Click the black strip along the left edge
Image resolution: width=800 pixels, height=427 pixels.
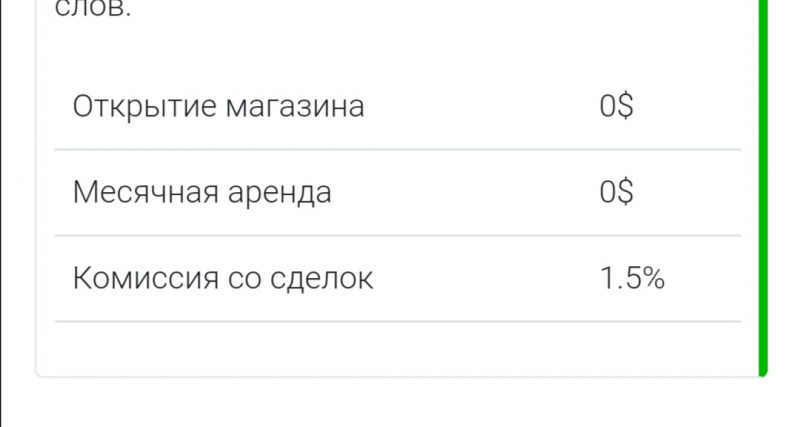tap(7, 200)
